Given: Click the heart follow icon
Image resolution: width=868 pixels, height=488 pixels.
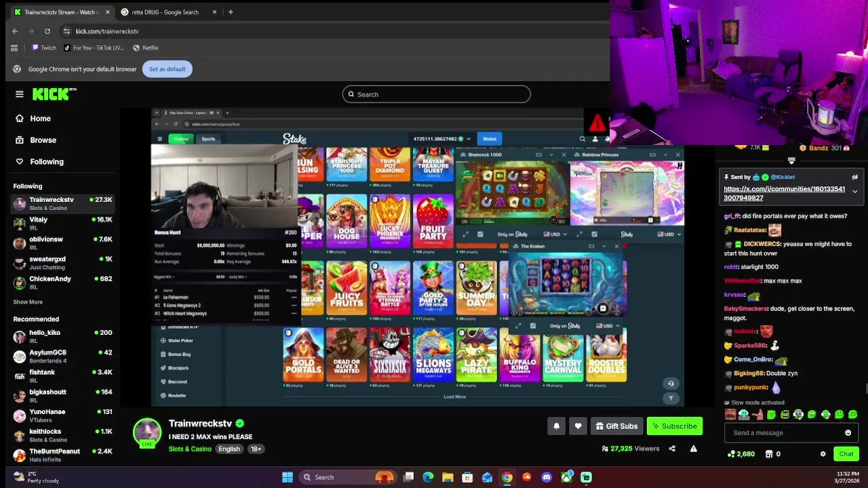Looking at the screenshot, I should [x=578, y=426].
